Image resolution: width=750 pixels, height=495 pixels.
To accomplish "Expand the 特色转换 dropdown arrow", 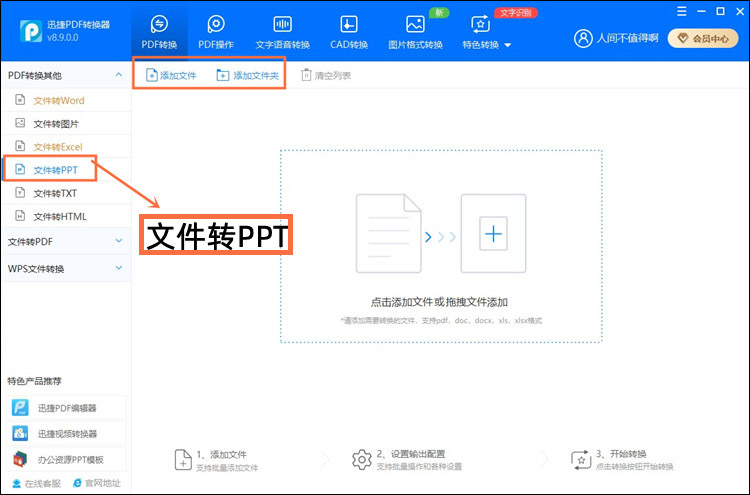I will tap(508, 45).
